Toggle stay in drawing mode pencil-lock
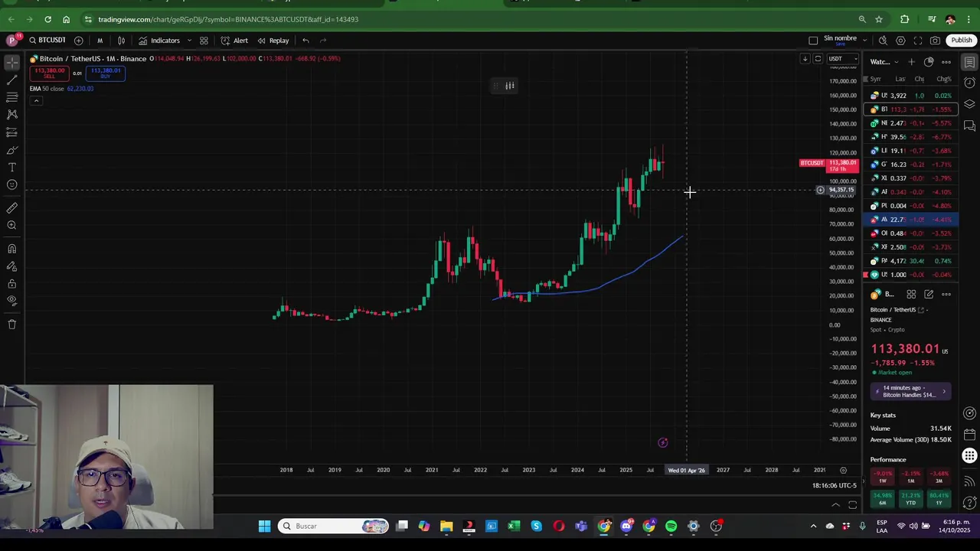Viewport: 980px width, 551px height. 12,266
